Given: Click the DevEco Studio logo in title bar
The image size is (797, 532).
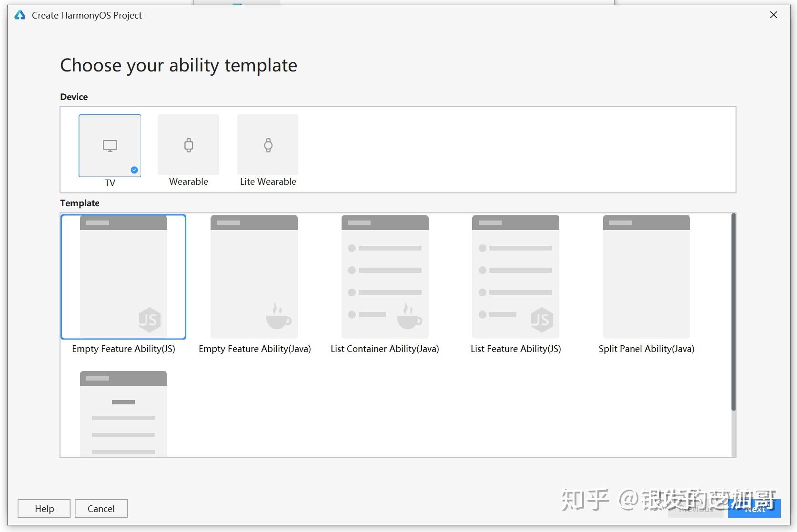Looking at the screenshot, I should [20, 15].
